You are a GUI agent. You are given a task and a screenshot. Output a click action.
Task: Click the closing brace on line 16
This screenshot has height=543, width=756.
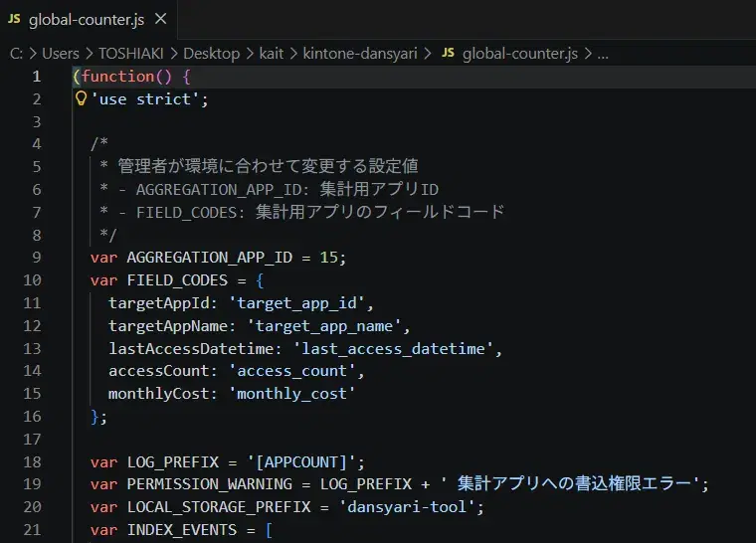coord(94,416)
